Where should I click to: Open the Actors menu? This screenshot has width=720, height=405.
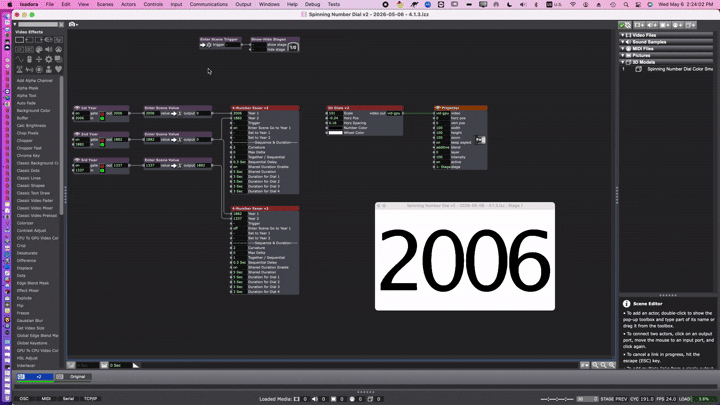[x=128, y=4]
